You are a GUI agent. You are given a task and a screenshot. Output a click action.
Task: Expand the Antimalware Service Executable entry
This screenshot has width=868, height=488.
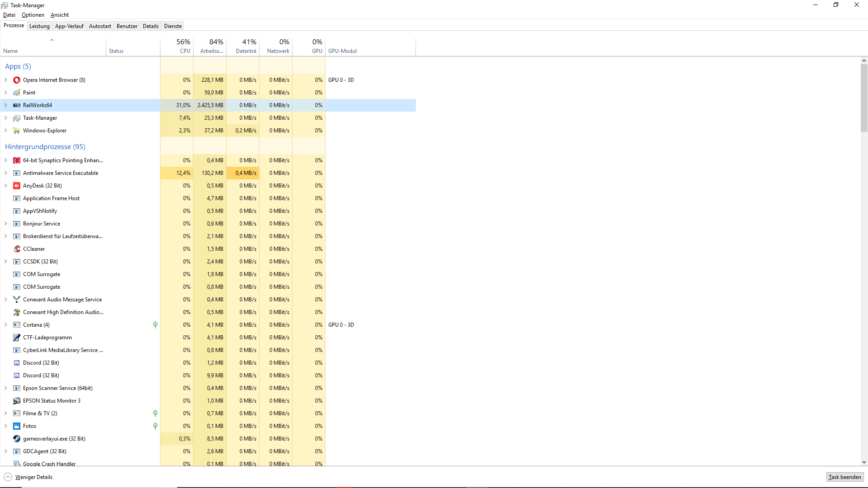coord(6,173)
